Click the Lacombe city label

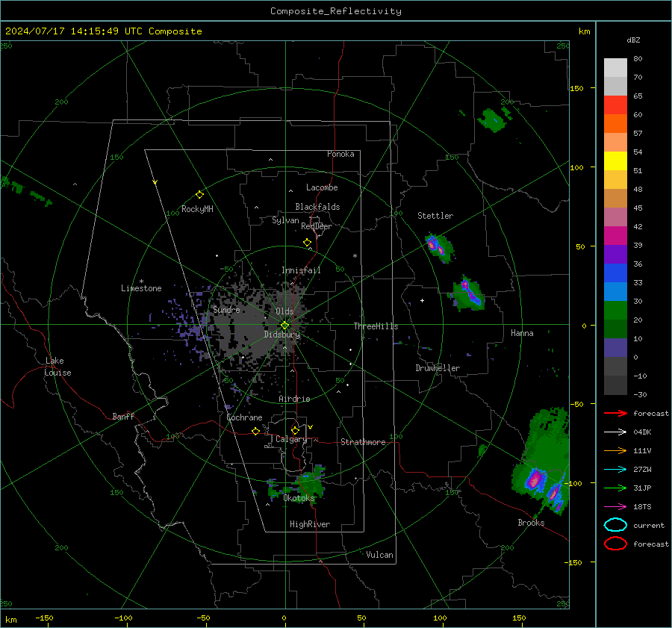point(322,187)
